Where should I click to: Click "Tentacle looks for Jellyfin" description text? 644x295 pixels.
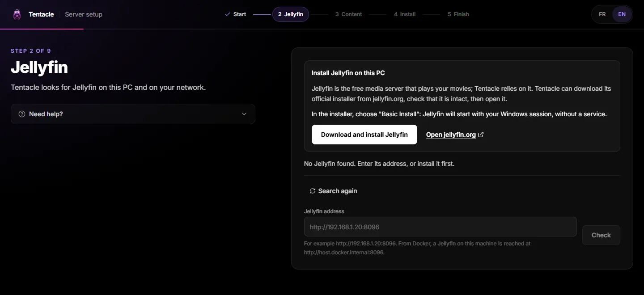tap(108, 87)
